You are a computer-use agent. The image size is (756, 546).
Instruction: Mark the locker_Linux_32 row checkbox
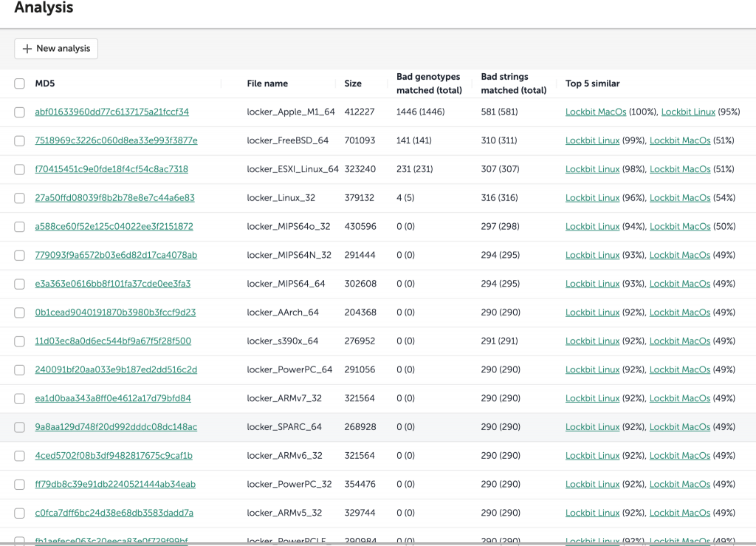point(20,198)
